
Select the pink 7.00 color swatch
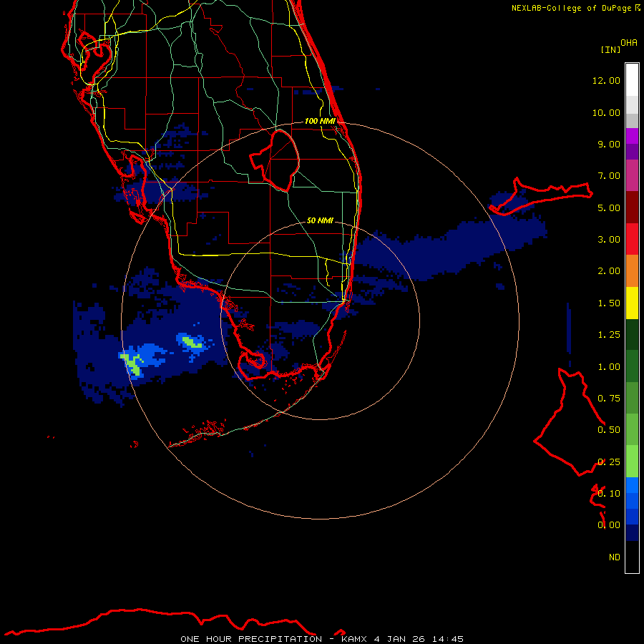[x=632, y=175]
